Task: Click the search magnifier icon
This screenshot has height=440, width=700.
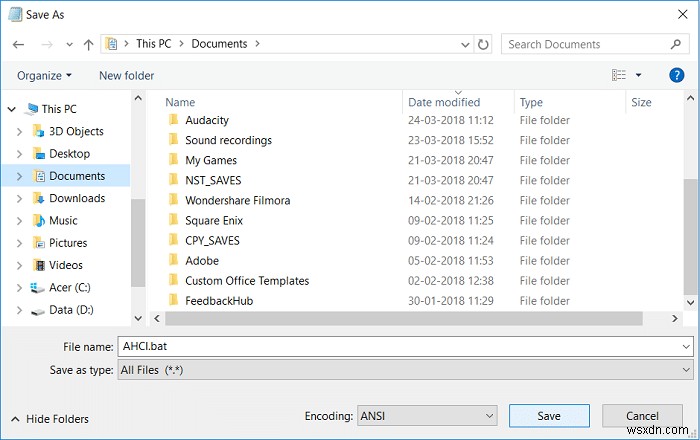Action: [x=676, y=44]
